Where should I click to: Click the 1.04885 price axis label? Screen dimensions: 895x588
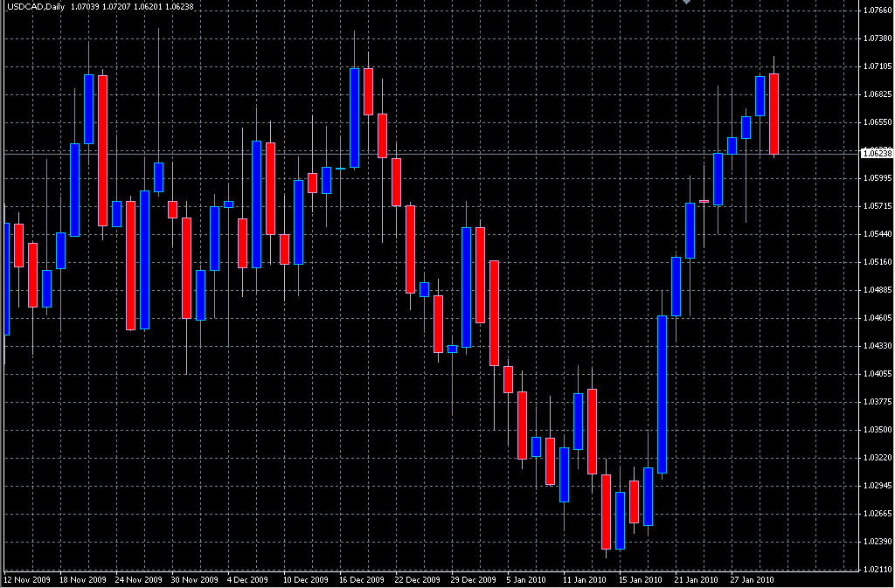[x=878, y=290]
